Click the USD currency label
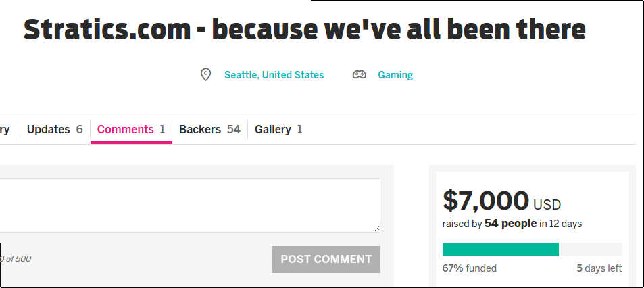The image size is (644, 288). [x=547, y=204]
